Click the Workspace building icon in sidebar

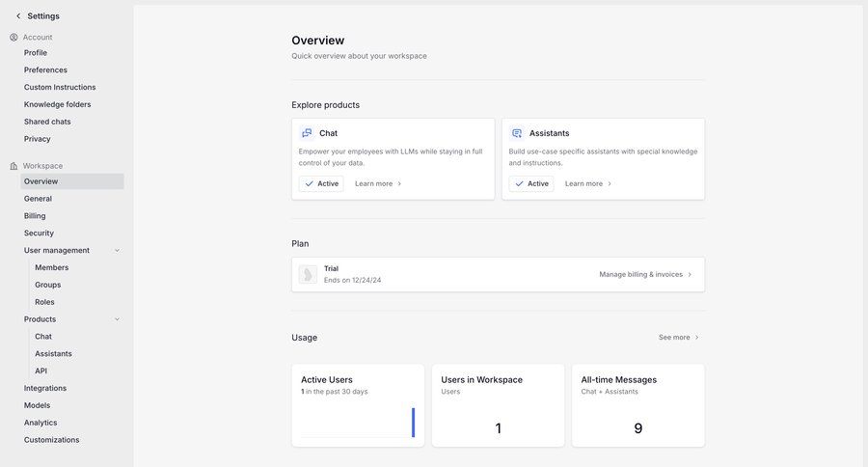[x=14, y=166]
